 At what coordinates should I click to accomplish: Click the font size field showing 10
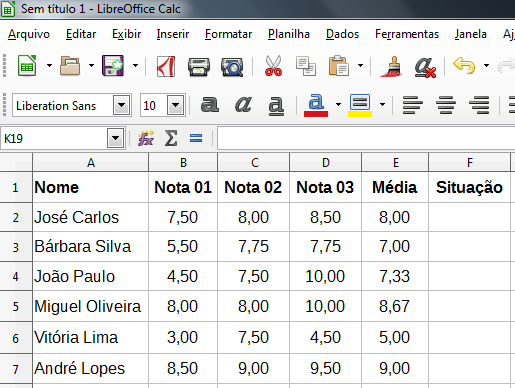[154, 106]
